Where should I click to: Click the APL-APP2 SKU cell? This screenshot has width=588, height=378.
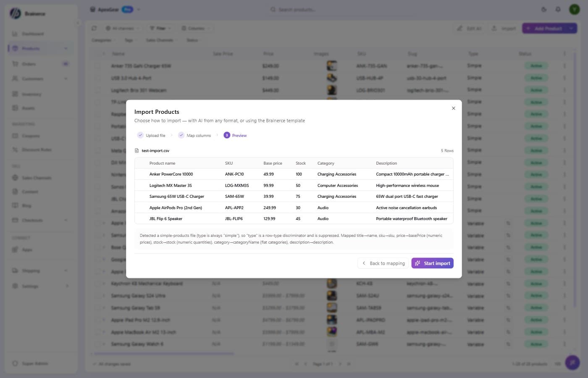point(234,207)
